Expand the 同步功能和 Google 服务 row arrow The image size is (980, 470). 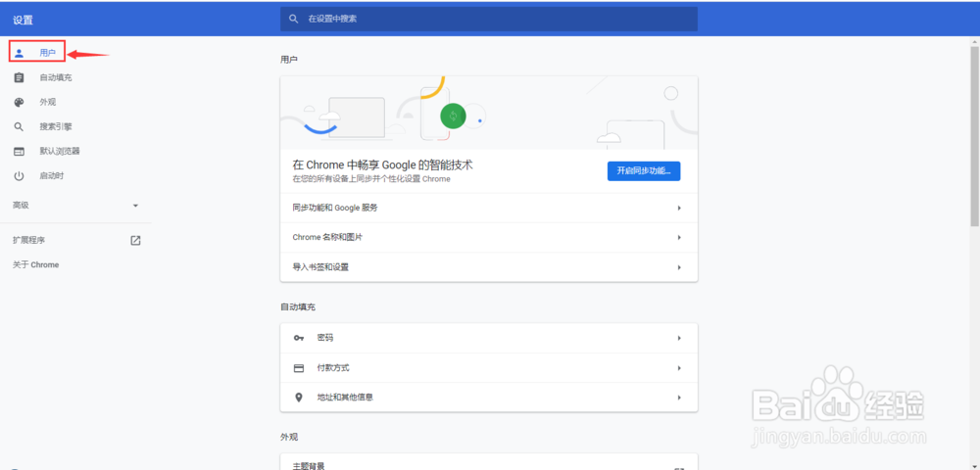(x=679, y=208)
